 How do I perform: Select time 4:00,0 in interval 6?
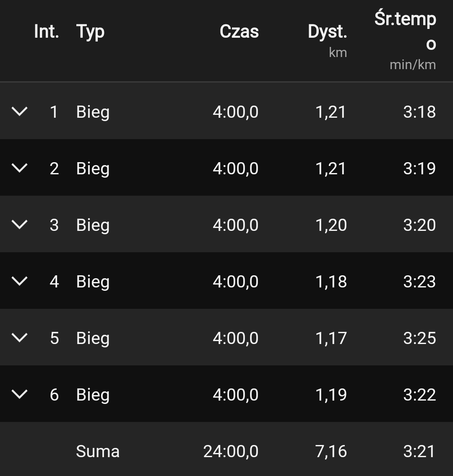(235, 395)
